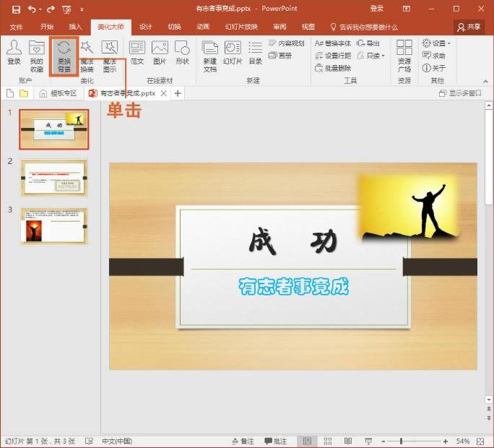The height and width of the screenshot is (448, 494).
Task: Select slide 3 thumbnail
Action: (54, 226)
